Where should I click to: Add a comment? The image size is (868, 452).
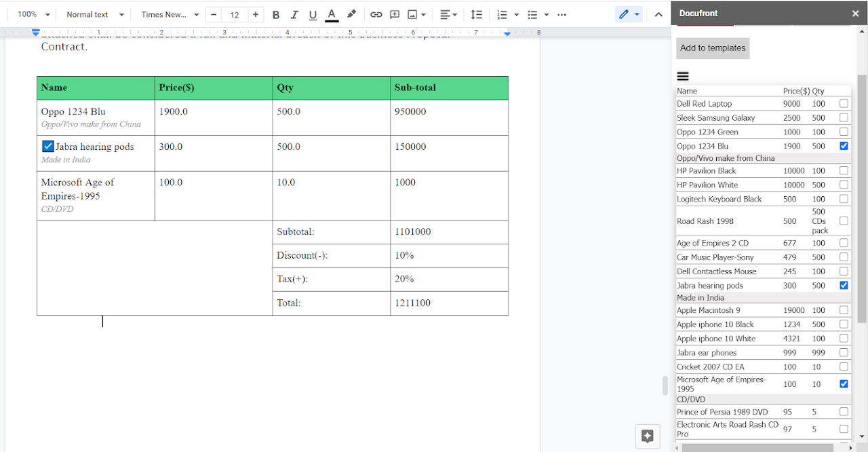pos(395,14)
